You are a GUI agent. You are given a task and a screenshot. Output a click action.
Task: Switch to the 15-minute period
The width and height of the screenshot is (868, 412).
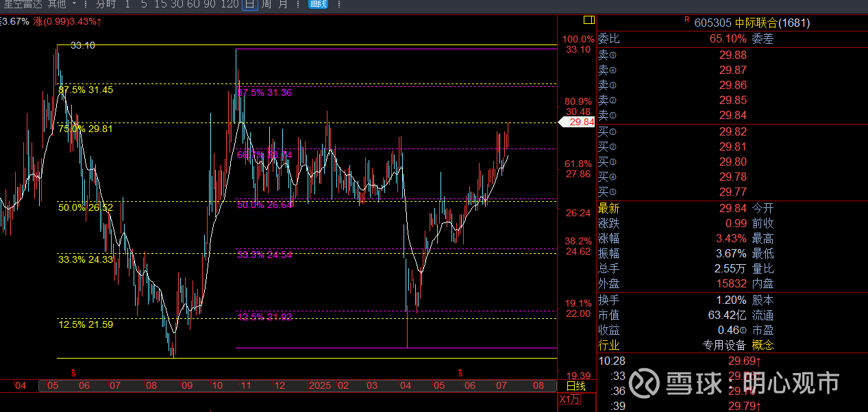(160, 4)
